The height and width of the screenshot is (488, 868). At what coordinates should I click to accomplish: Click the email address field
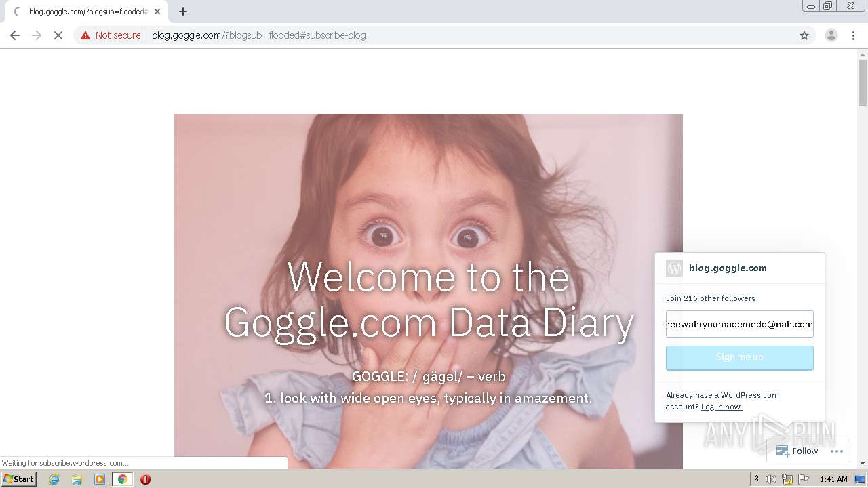click(739, 324)
